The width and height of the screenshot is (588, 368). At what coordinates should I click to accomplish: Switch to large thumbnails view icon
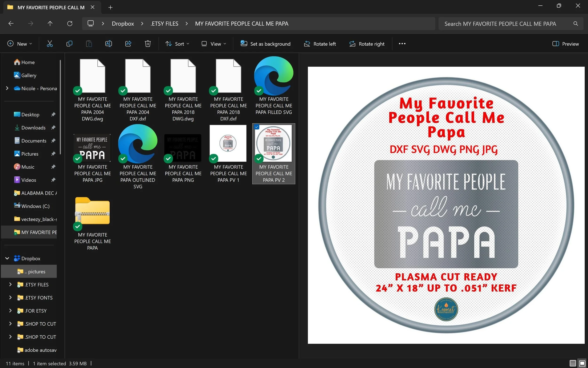[x=582, y=363]
